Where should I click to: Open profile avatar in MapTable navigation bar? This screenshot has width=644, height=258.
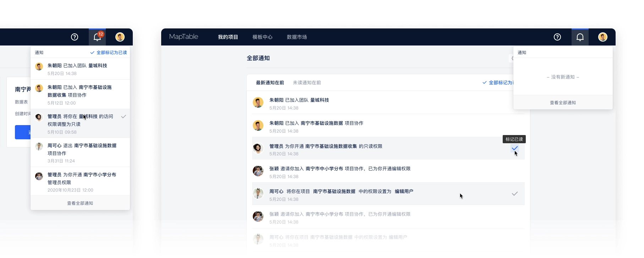pyautogui.click(x=603, y=37)
